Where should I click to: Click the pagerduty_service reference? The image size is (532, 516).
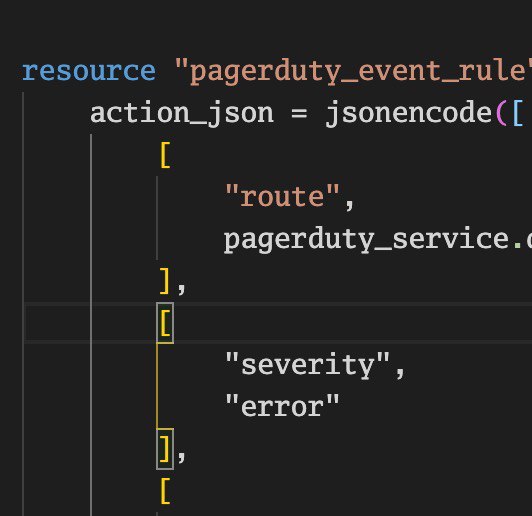click(x=366, y=241)
